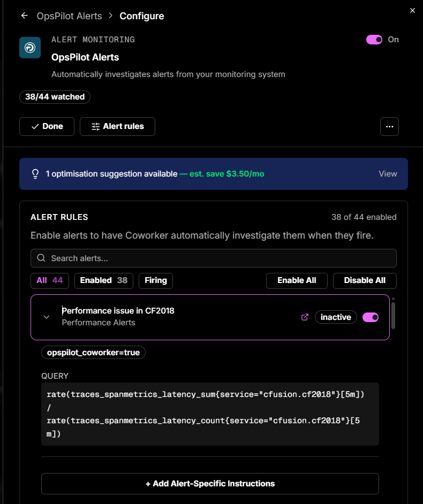Click the 38/44 watched badge
This screenshot has width=423, height=504.
click(55, 97)
